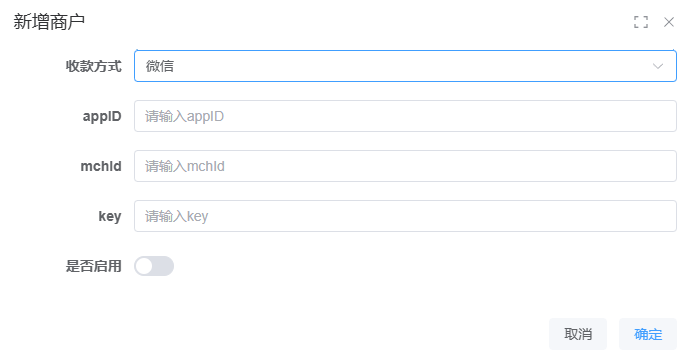This screenshot has height=361, width=691.
Task: Enable the 是否启用 switch
Action: coord(154,266)
